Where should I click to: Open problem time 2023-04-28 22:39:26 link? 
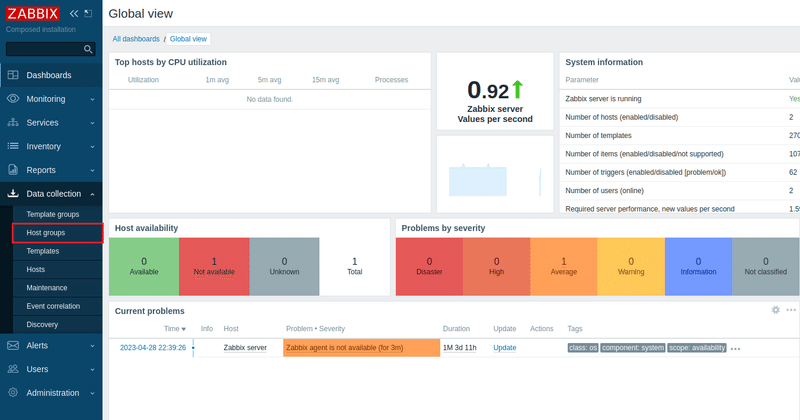click(x=153, y=348)
